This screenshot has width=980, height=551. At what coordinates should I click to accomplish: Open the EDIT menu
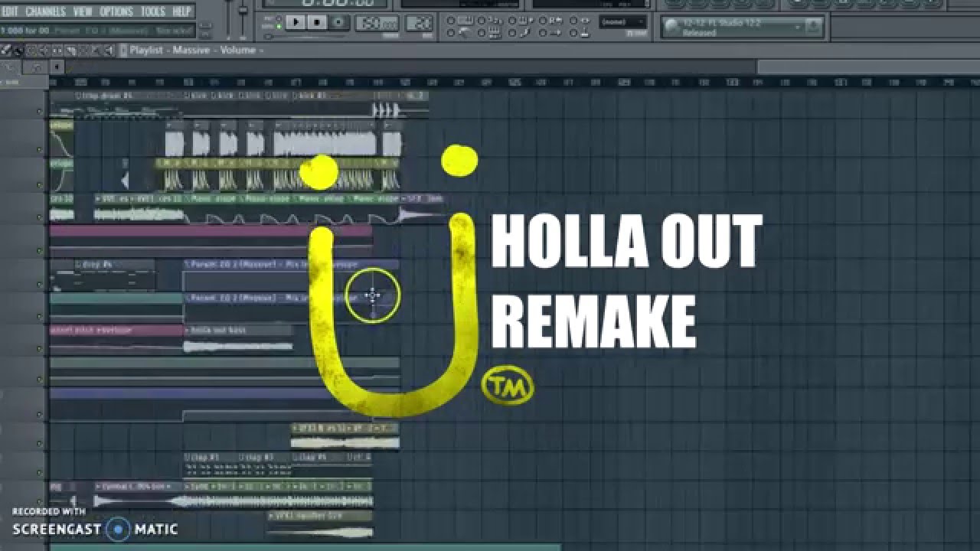(x=9, y=11)
